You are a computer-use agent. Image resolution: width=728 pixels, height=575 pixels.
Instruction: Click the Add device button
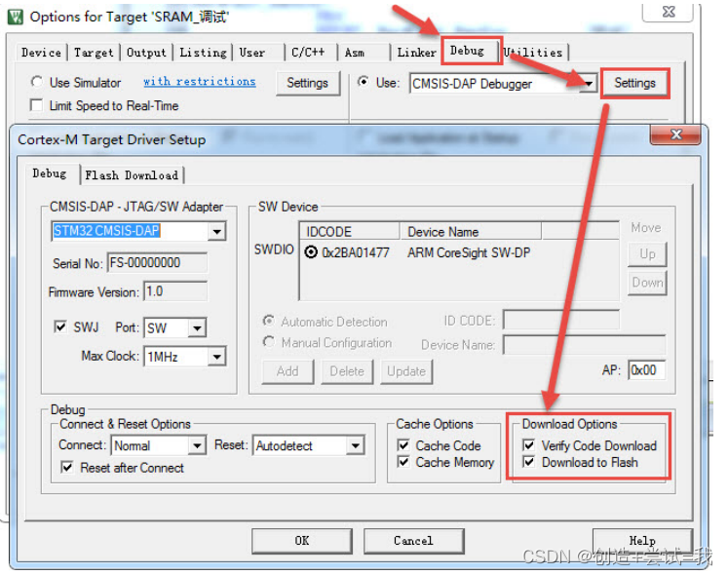287,371
